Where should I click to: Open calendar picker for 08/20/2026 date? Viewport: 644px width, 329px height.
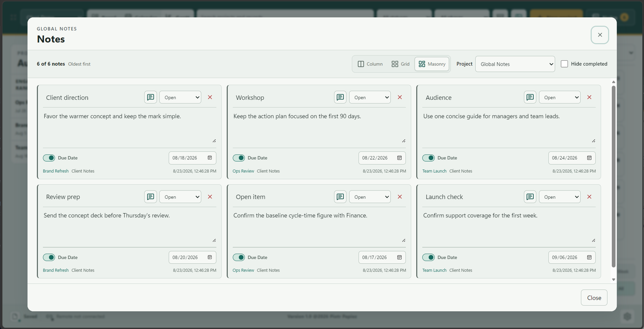tap(210, 257)
